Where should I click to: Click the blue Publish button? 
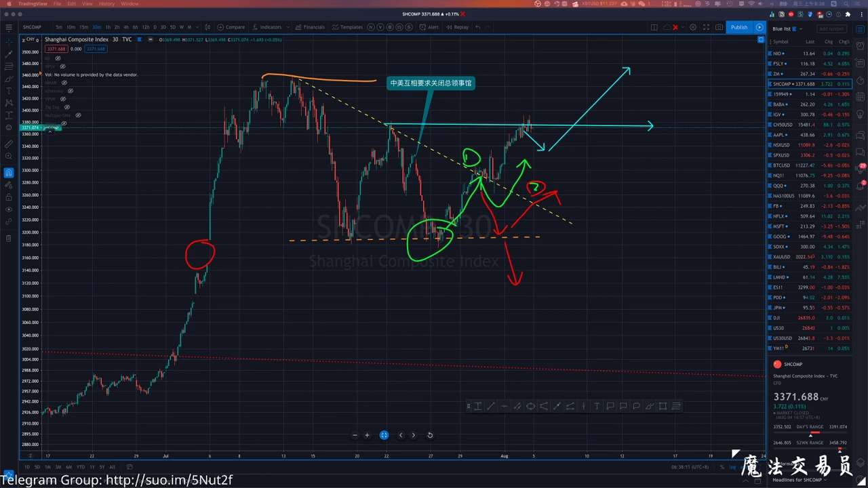coord(739,27)
